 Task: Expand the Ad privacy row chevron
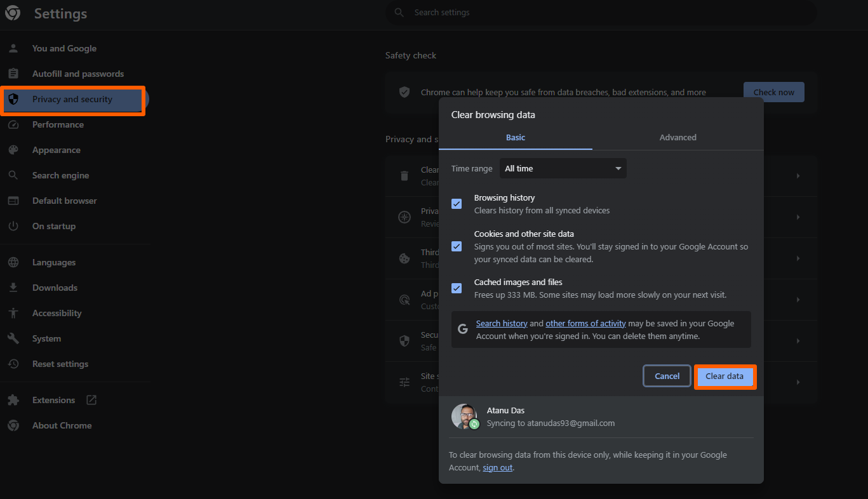tap(798, 300)
